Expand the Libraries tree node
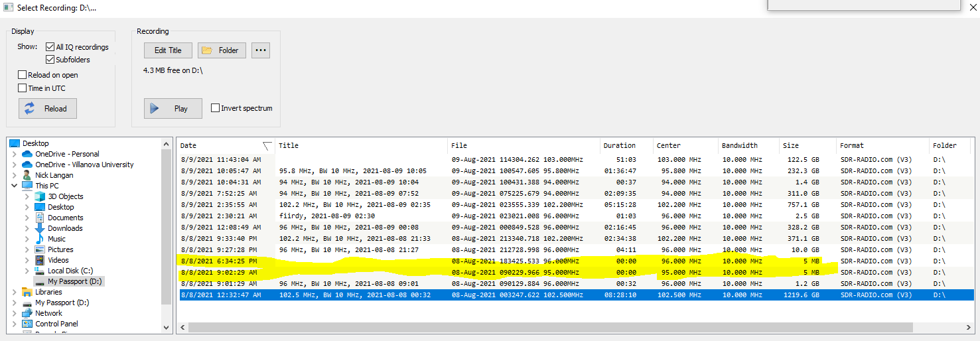The width and height of the screenshot is (980, 341). click(x=15, y=292)
